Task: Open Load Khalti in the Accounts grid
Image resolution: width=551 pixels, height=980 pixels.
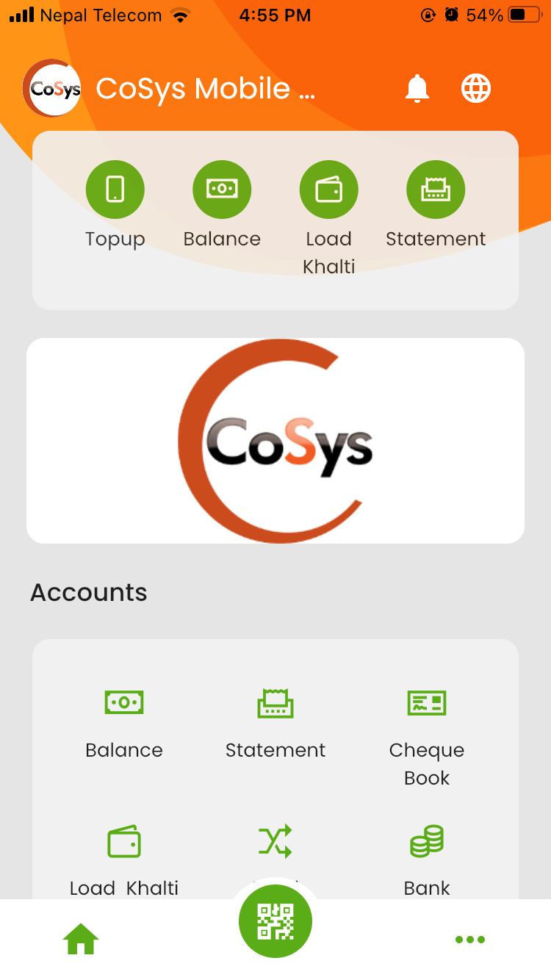Action: pos(124,861)
